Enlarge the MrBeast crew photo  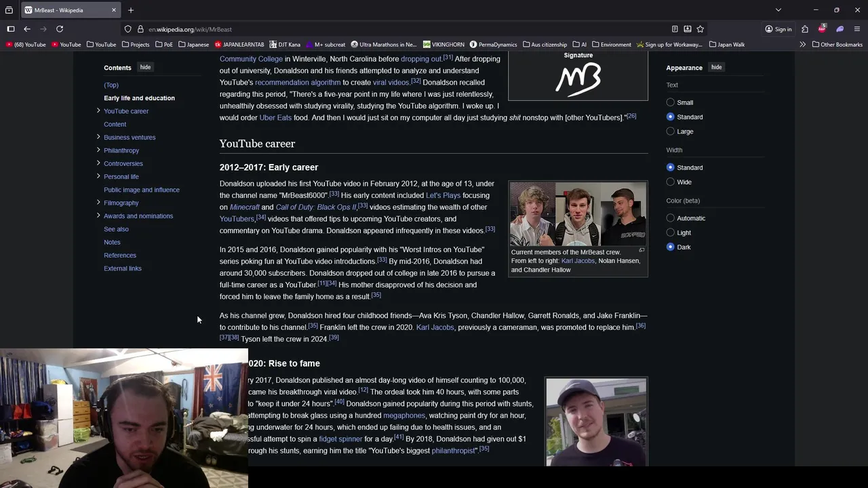point(642,250)
